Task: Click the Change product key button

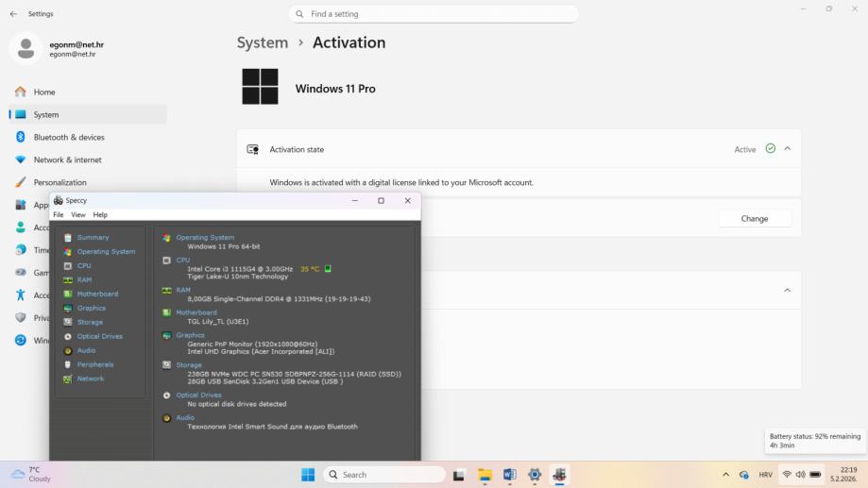Action: (755, 219)
